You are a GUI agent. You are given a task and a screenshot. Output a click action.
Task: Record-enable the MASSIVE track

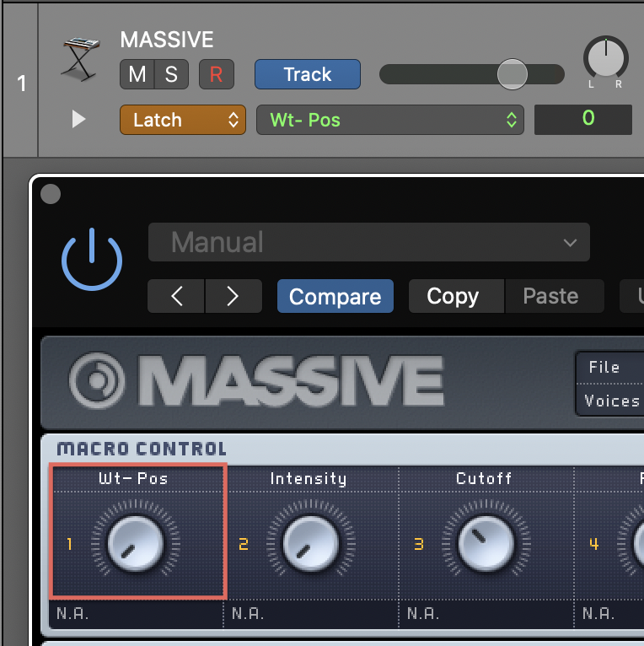tap(217, 74)
